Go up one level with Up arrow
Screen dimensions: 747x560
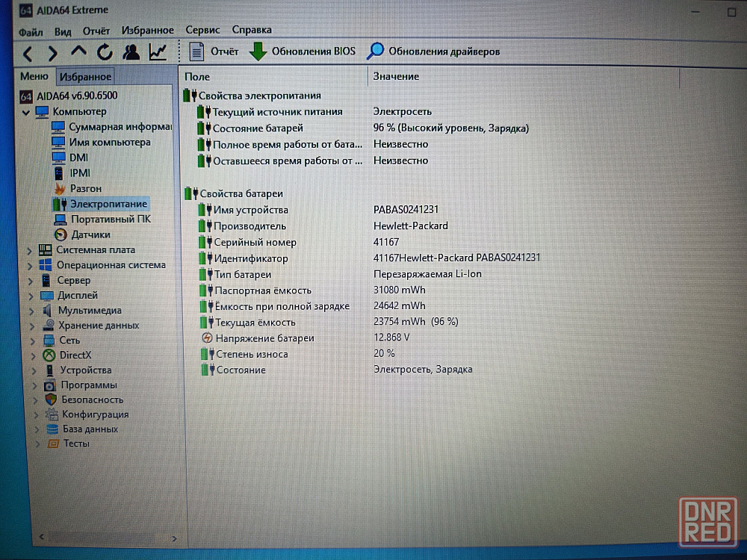(x=78, y=52)
